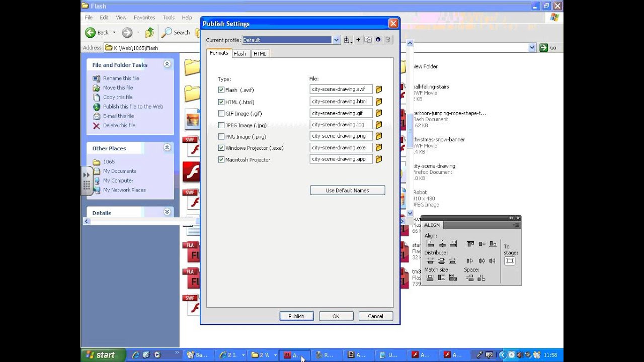Browse folder for city-scene-drawing.jpg
Screen dimensions: 644x362
point(379,125)
